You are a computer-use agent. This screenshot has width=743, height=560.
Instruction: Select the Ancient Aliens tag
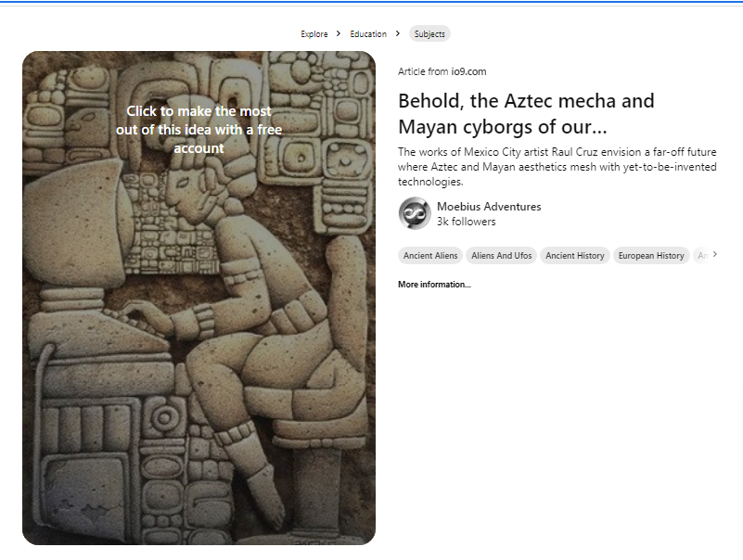pos(430,256)
